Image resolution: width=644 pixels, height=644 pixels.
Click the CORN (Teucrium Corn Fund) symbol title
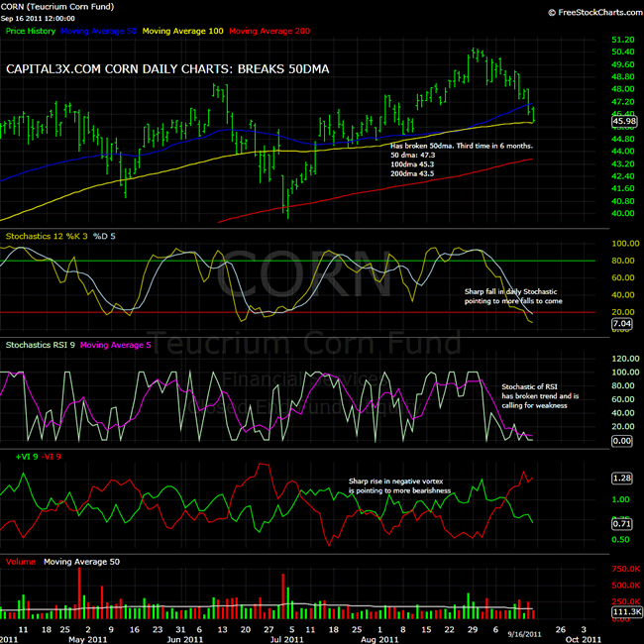(x=59, y=7)
